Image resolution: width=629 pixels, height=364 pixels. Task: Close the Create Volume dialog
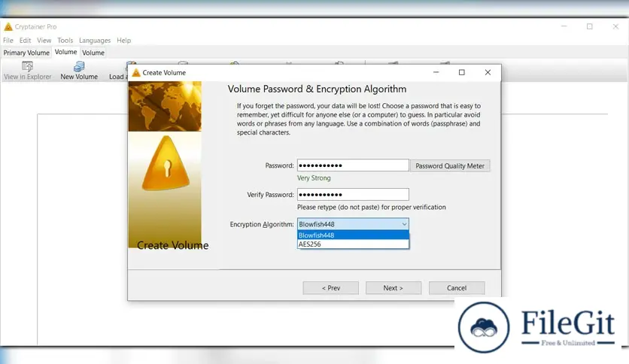[x=488, y=72]
